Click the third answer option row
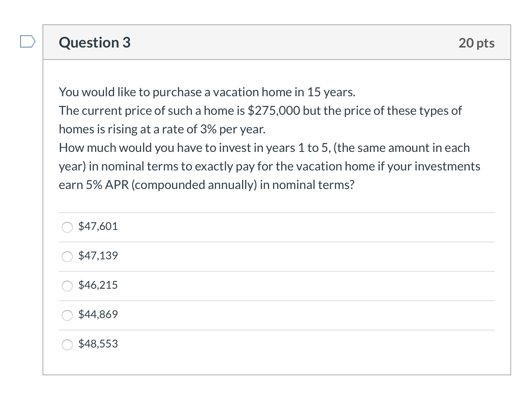The image size is (532, 395). point(276,286)
